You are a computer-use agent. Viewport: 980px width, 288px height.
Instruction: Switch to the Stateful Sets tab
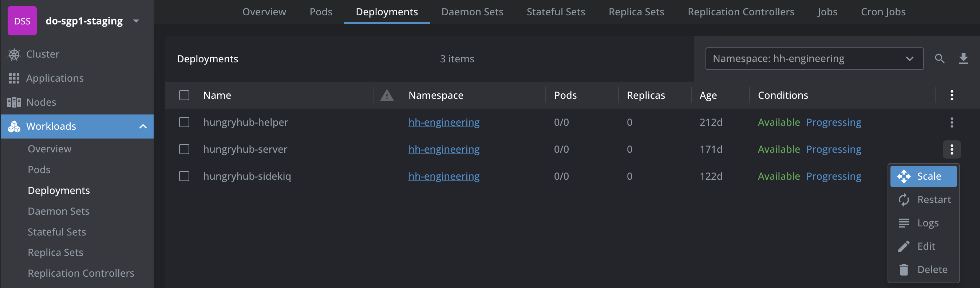click(x=556, y=12)
